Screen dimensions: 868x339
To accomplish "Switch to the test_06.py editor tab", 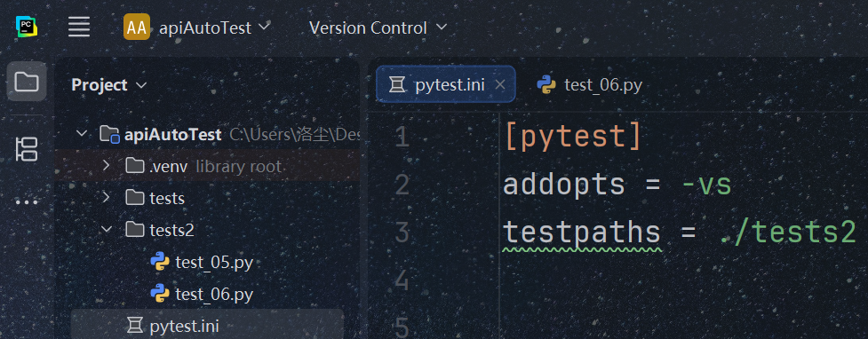I will (x=590, y=84).
